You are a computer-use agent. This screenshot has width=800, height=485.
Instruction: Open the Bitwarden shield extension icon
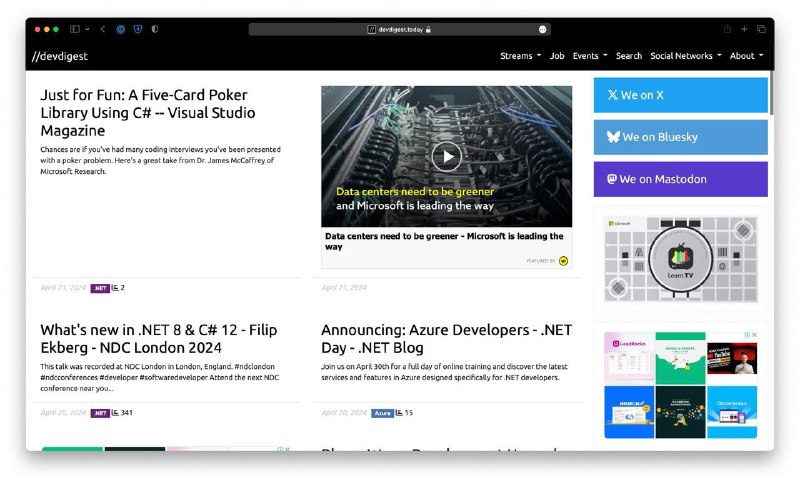(138, 29)
